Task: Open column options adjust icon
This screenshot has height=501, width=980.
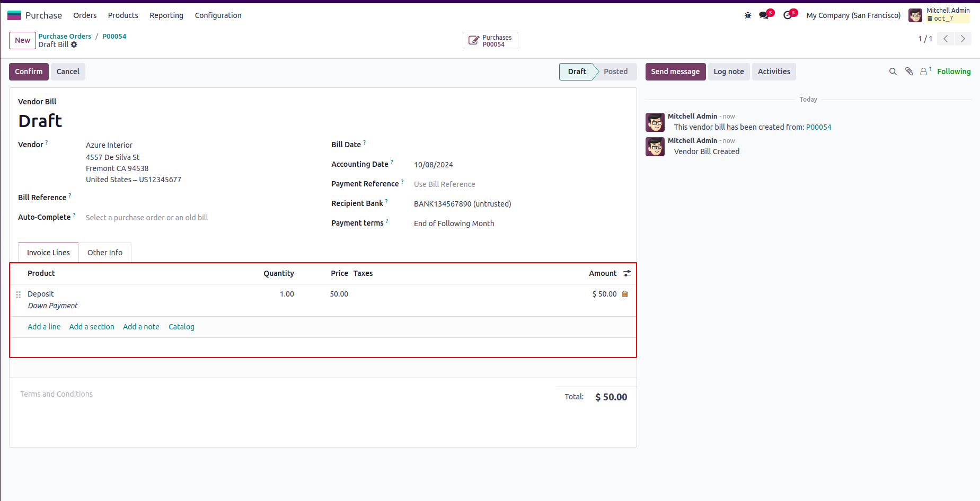Action: pyautogui.click(x=627, y=273)
